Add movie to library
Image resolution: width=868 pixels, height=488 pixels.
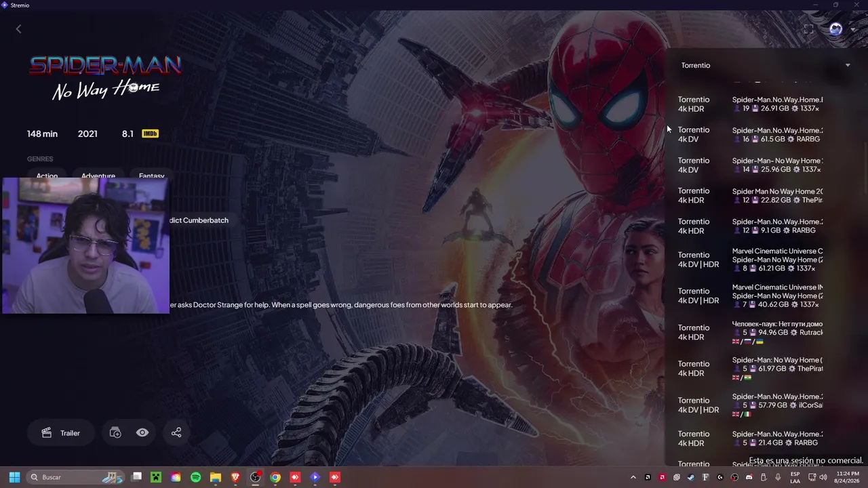115,432
